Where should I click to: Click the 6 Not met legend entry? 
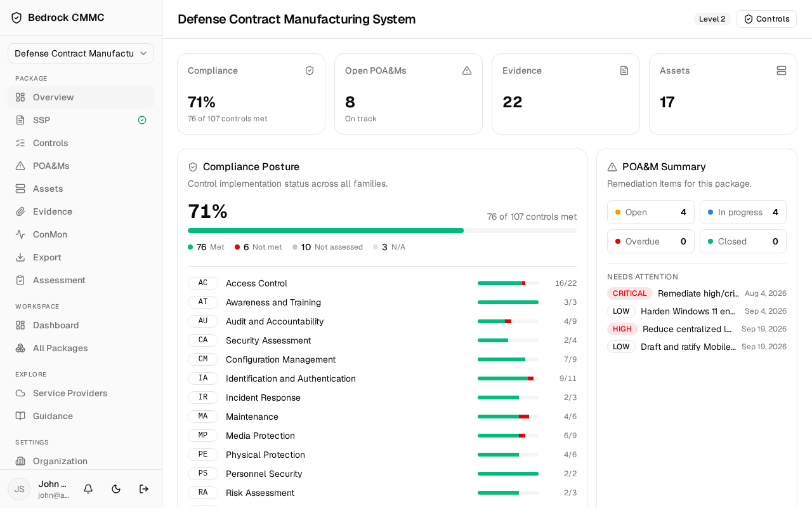click(258, 247)
